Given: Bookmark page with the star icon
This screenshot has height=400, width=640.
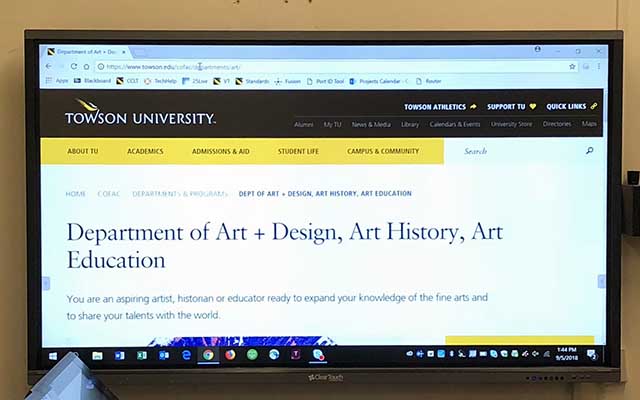Looking at the screenshot, I should tap(572, 67).
